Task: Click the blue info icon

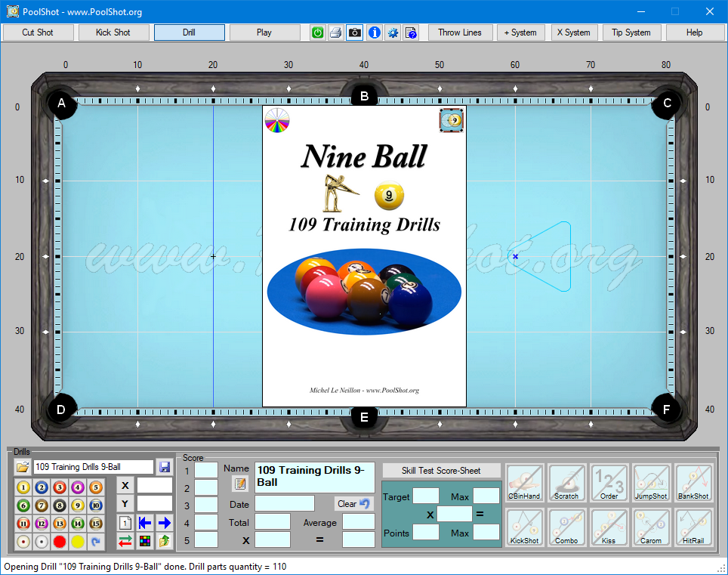Action: pyautogui.click(x=374, y=32)
